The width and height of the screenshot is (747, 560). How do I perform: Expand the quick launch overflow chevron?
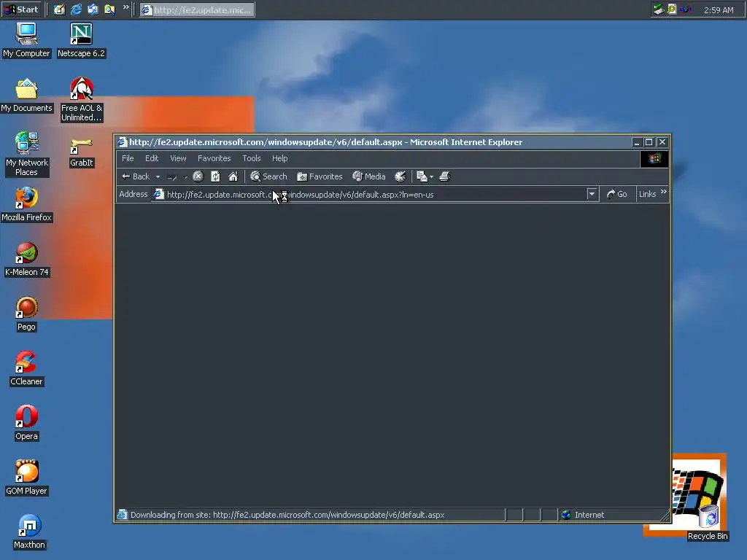125,7
